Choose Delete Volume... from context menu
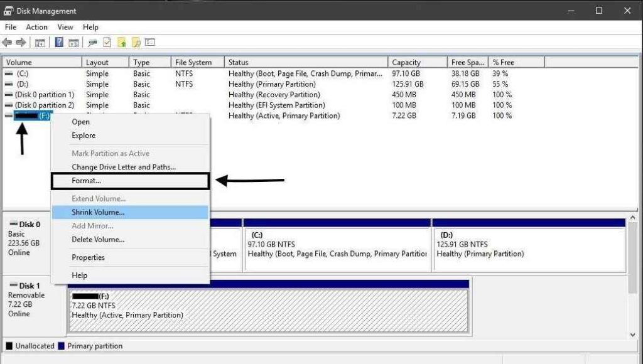 coord(98,240)
